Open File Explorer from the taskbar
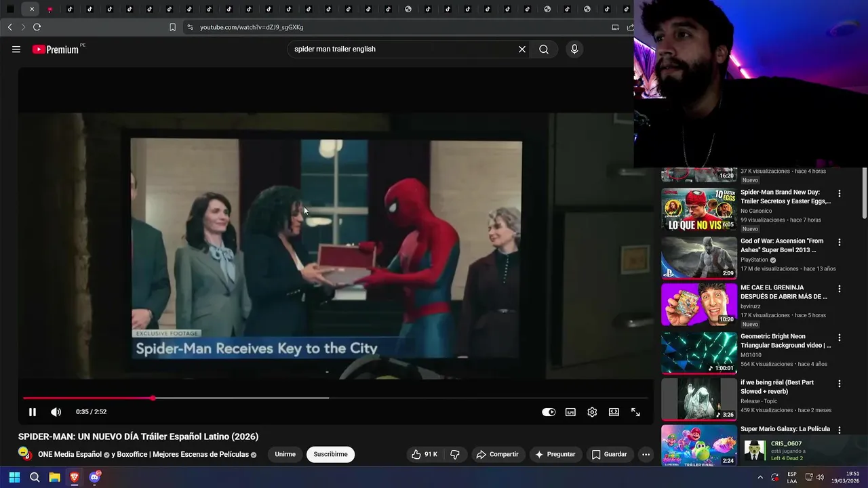 [55, 477]
